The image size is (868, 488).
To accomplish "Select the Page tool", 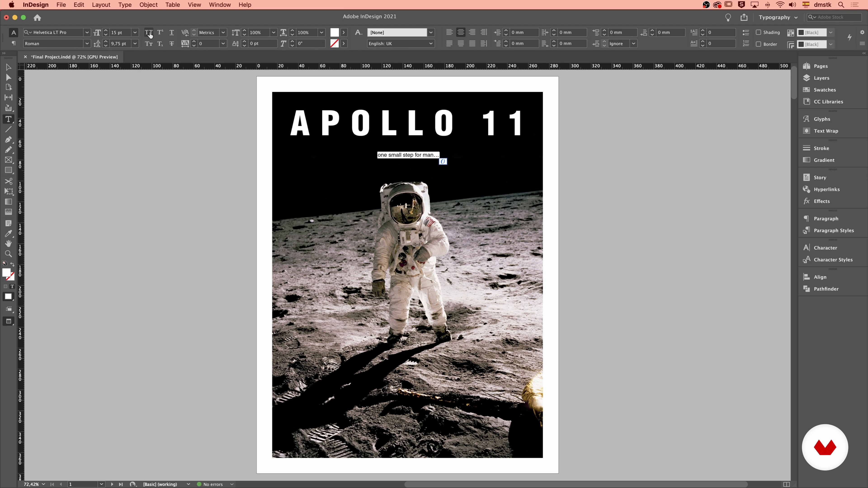I will [x=8, y=88].
